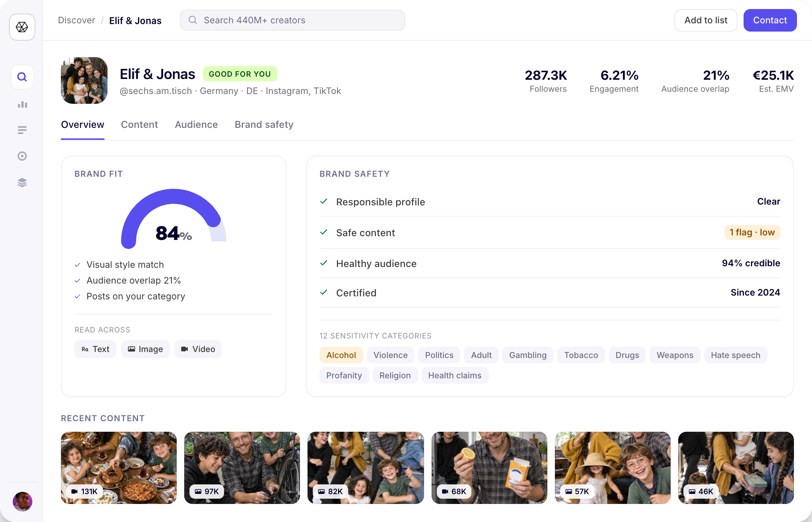The image size is (812, 522).
Task: Open the recent post with 82K views
Action: point(365,468)
